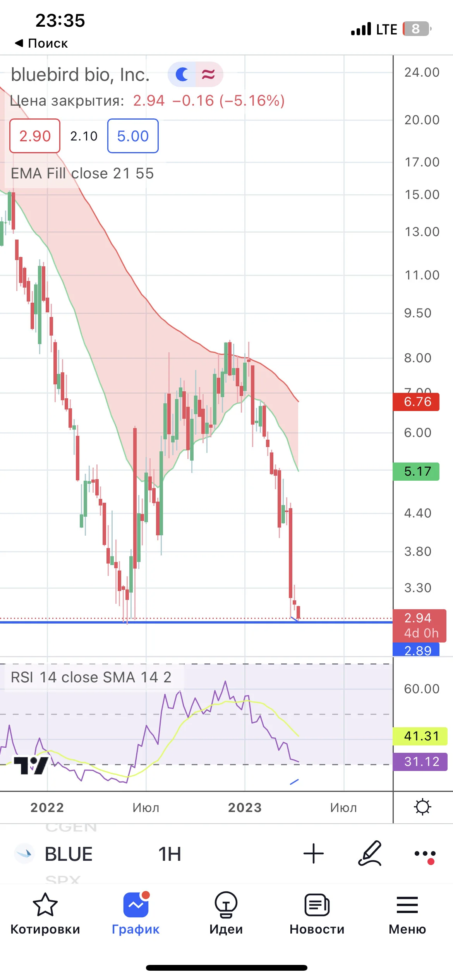Tap the bluebird bio symbol logo
This screenshot has width=453, height=980.
point(24,853)
